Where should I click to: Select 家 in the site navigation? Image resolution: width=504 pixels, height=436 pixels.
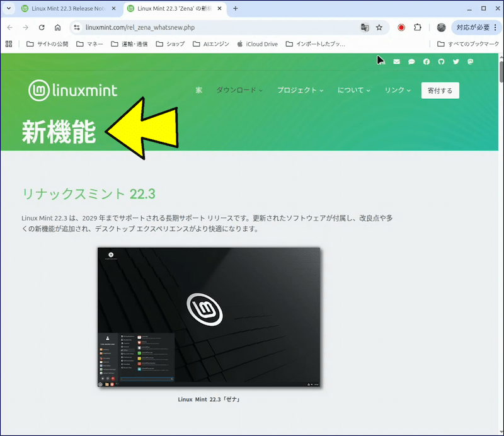[198, 90]
